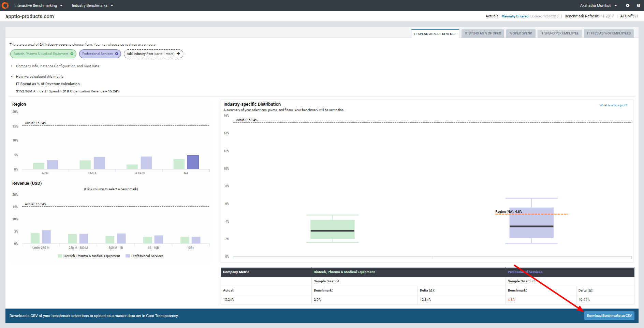Click Sample Size: 64 cell

pyautogui.click(x=326, y=281)
